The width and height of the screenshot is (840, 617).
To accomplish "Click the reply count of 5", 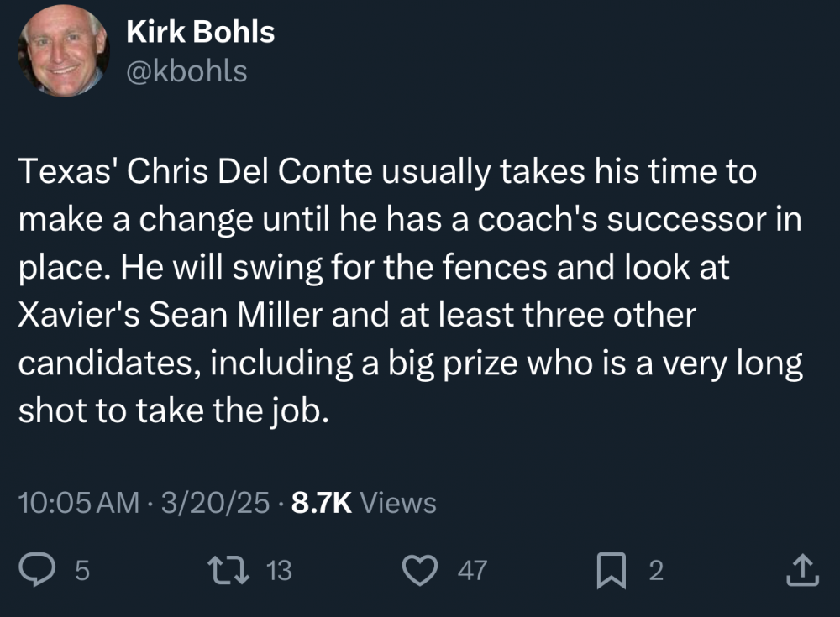I will pyautogui.click(x=81, y=572).
